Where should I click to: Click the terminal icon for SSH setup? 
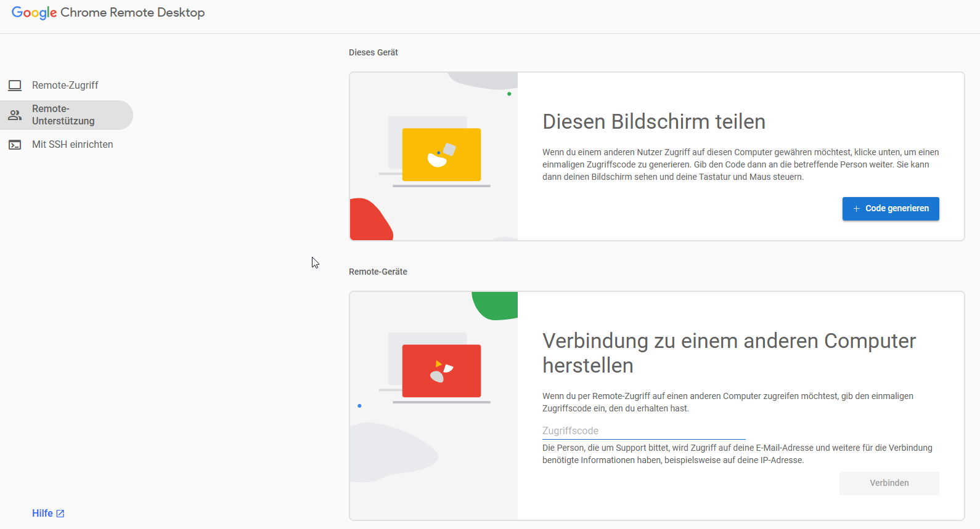click(x=15, y=145)
